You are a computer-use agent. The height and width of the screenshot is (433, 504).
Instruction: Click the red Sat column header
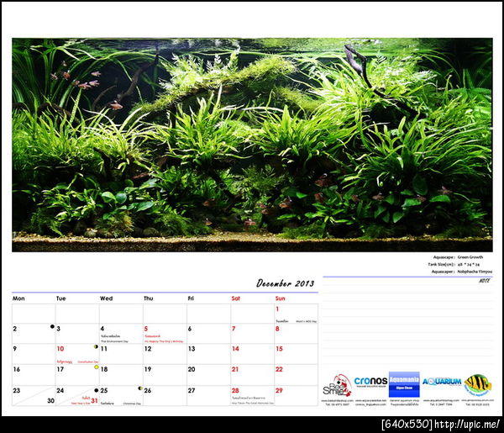pos(236,298)
